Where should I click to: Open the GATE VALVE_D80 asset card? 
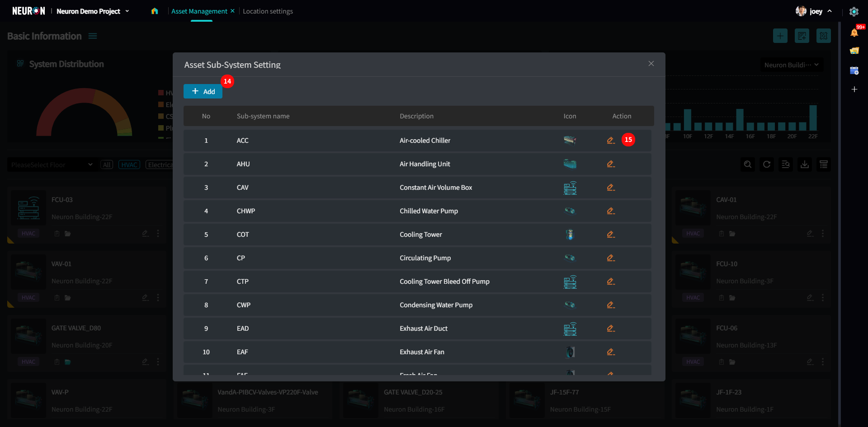87,343
